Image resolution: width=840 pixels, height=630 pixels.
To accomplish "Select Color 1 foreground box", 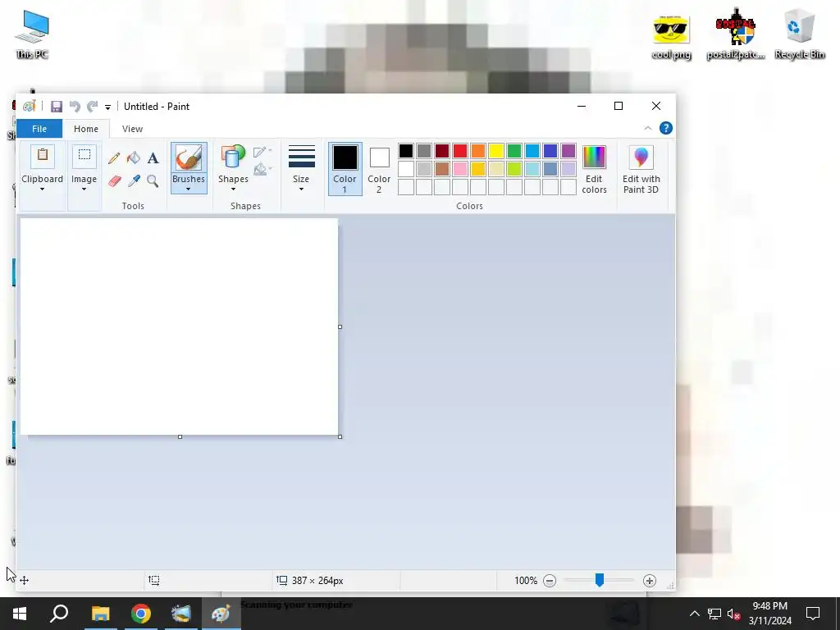I will pos(345,169).
